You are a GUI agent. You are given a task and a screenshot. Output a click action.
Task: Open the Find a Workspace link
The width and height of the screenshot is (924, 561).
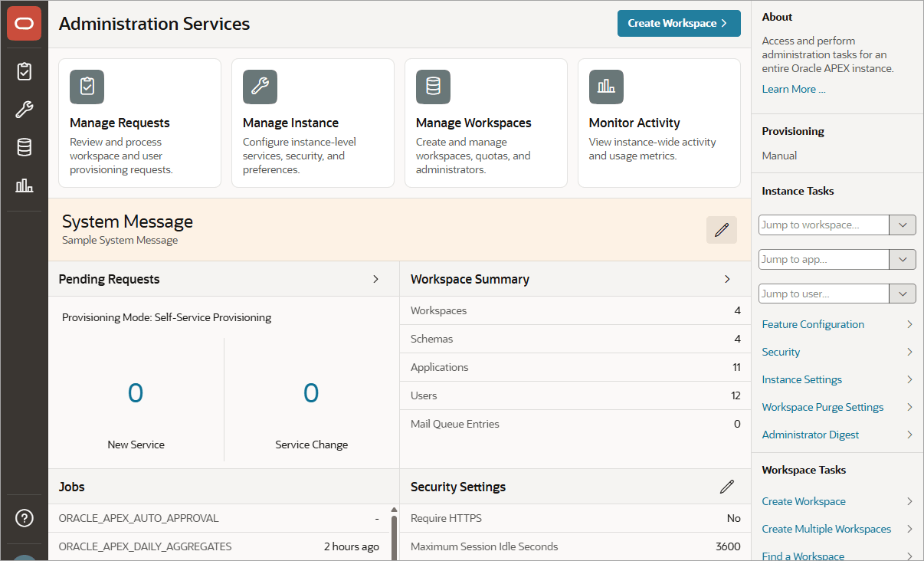point(803,556)
